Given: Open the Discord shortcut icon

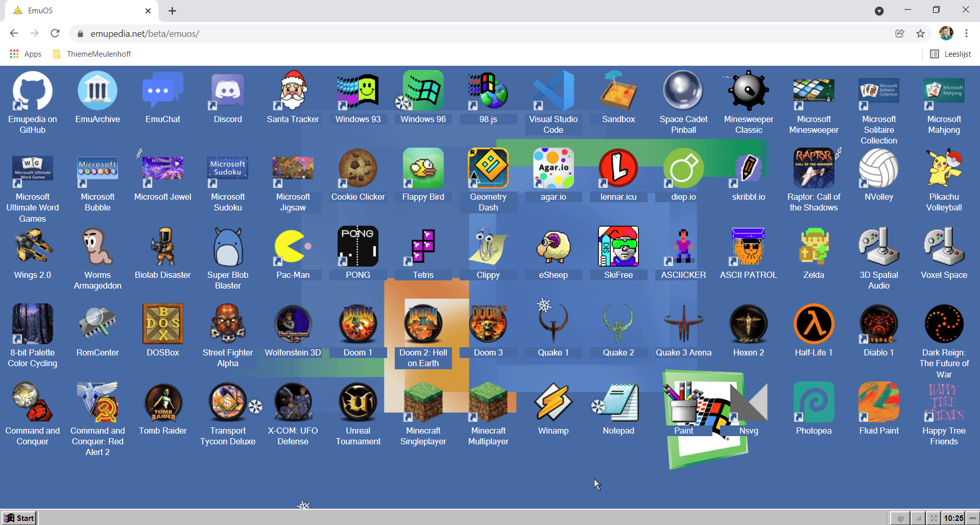Looking at the screenshot, I should (228, 92).
